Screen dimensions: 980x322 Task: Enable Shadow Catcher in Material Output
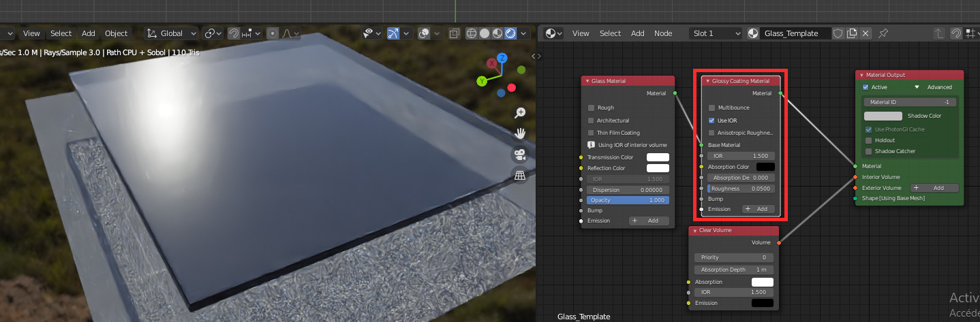tap(869, 151)
